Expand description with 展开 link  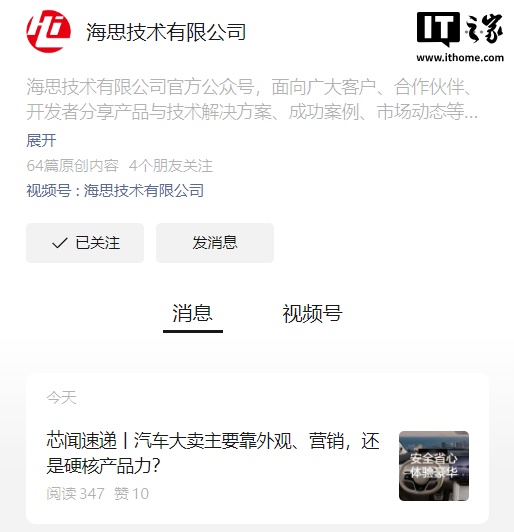pyautogui.click(x=41, y=140)
